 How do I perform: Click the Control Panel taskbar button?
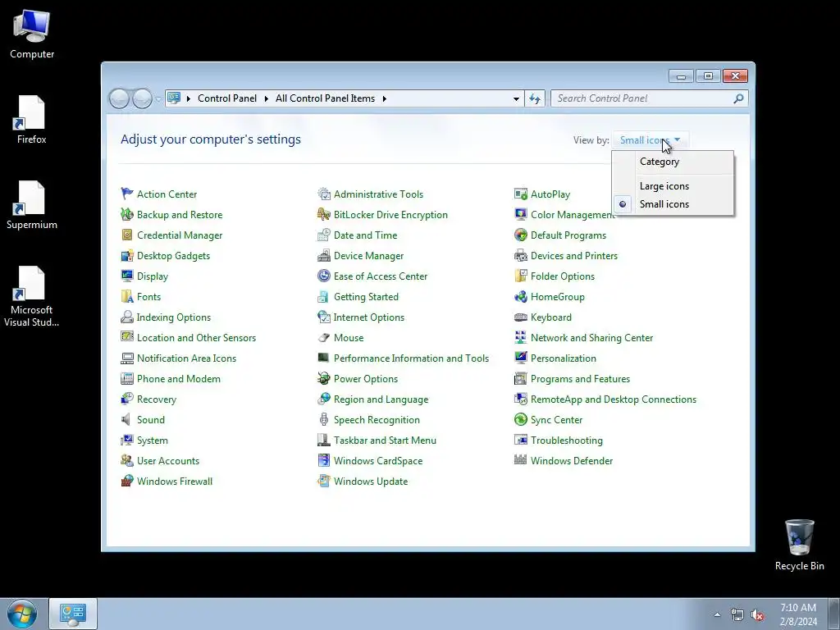(73, 614)
